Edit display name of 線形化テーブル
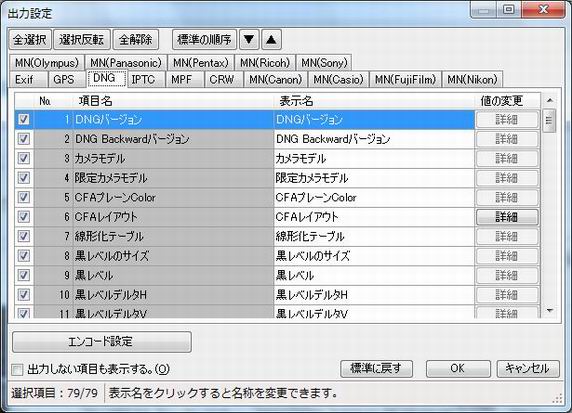 (374, 236)
